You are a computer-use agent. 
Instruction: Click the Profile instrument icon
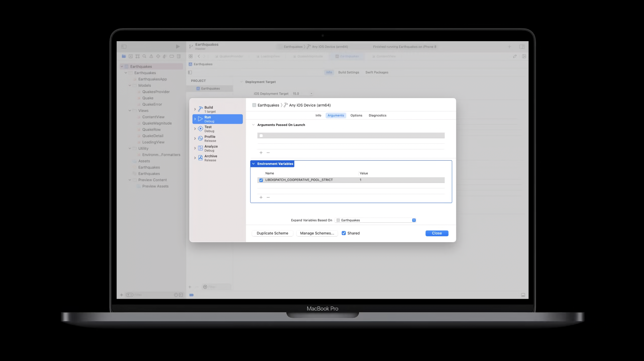pos(200,138)
